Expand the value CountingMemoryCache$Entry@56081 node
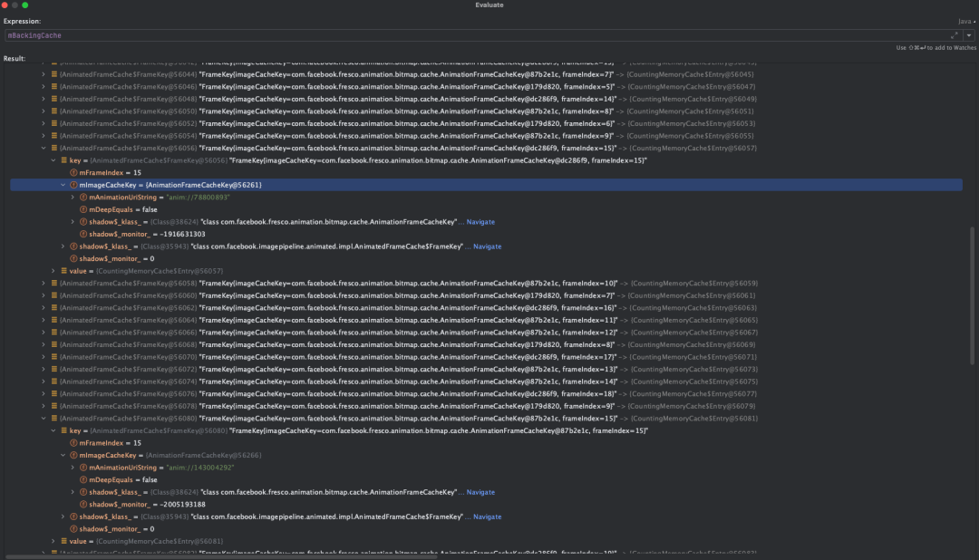Screen dimensions: 979x560 click(53, 541)
